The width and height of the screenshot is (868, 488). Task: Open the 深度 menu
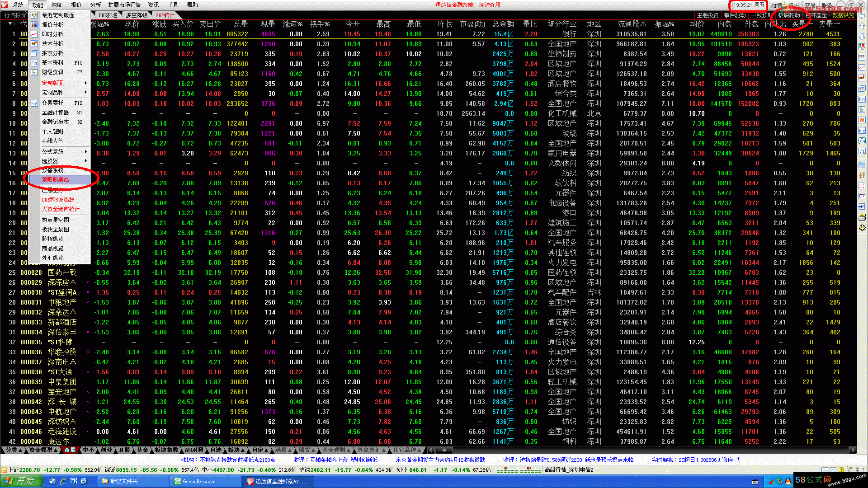pos(57,5)
